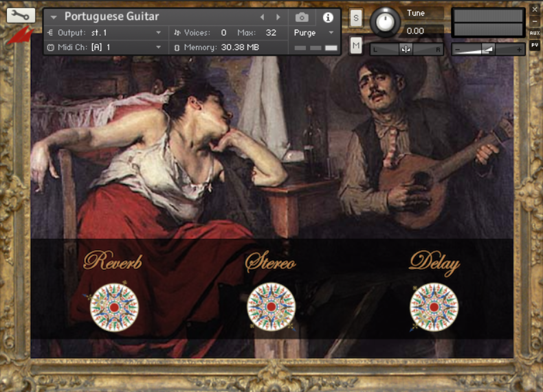Click the Stereo compass rose knob
Image resolution: width=543 pixels, height=392 pixels.
coord(271,307)
